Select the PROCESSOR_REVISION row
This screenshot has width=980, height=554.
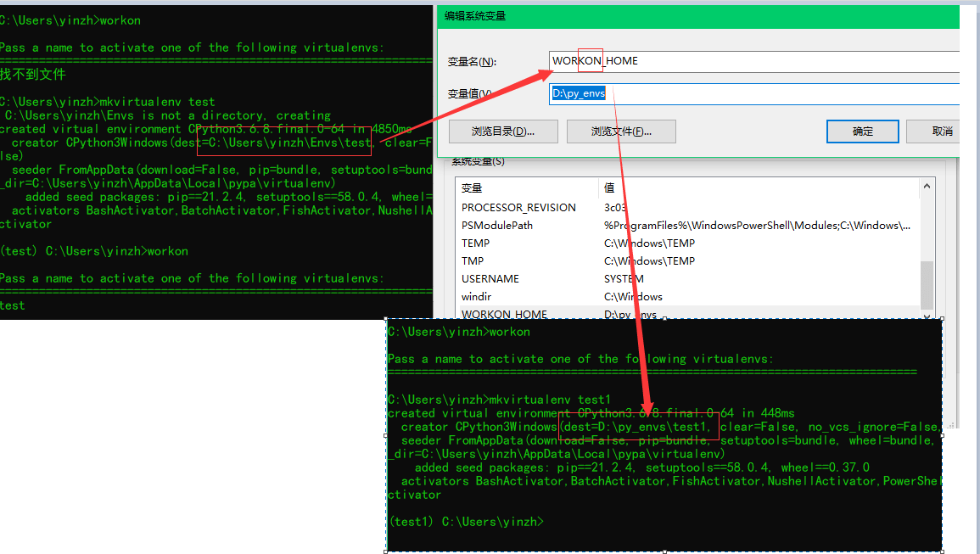click(687, 208)
